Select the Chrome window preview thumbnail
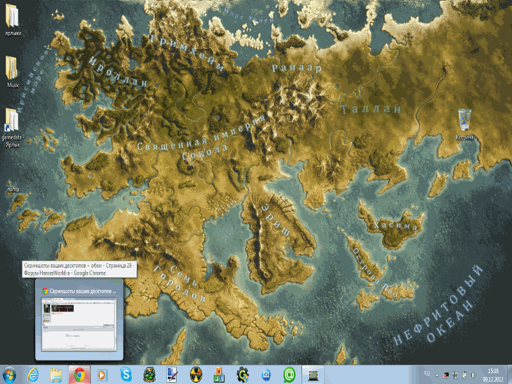This screenshot has height=384, width=512. click(x=79, y=324)
